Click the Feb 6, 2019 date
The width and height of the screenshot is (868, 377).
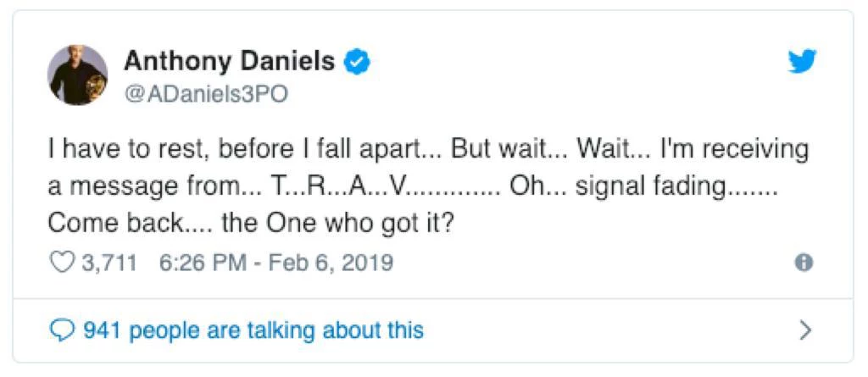(x=331, y=262)
